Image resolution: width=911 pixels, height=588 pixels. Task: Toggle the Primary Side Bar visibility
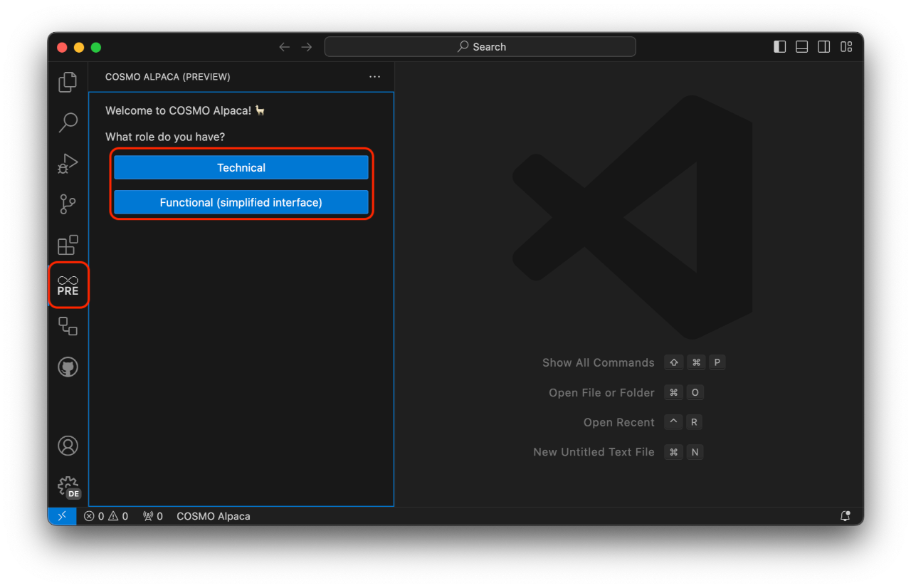[x=779, y=46]
